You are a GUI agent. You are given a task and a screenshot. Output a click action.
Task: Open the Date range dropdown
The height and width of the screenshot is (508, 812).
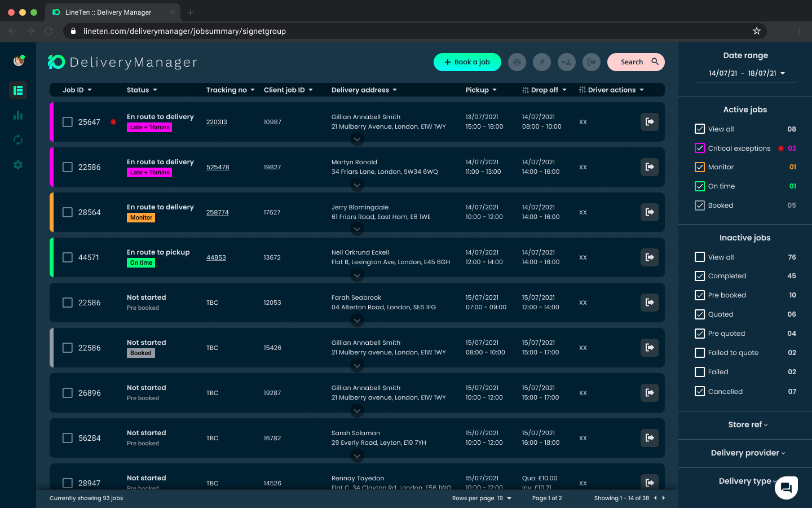(x=747, y=73)
